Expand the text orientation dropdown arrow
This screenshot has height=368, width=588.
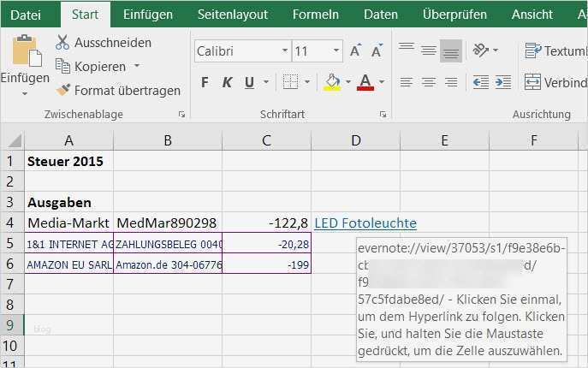pyautogui.click(x=496, y=50)
